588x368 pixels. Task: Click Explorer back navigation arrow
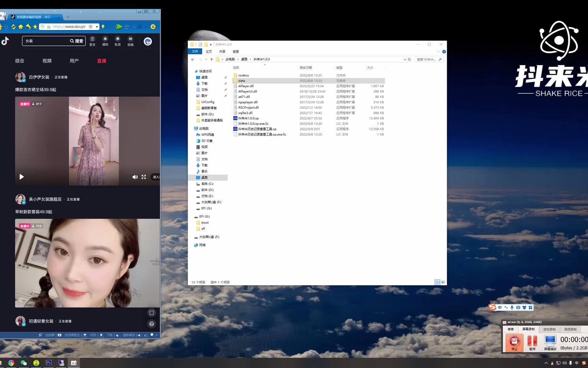[x=193, y=59]
